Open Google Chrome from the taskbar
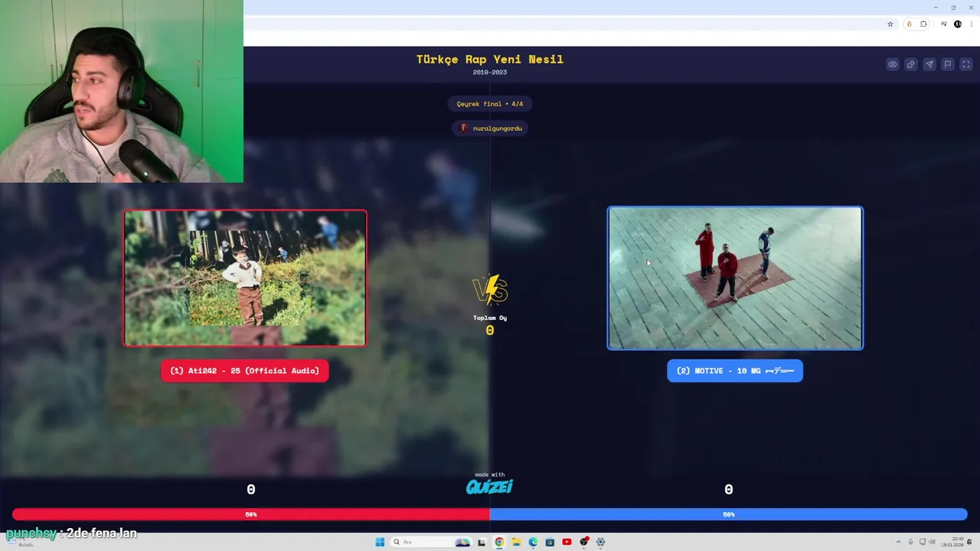This screenshot has height=551, width=980. 499,542
